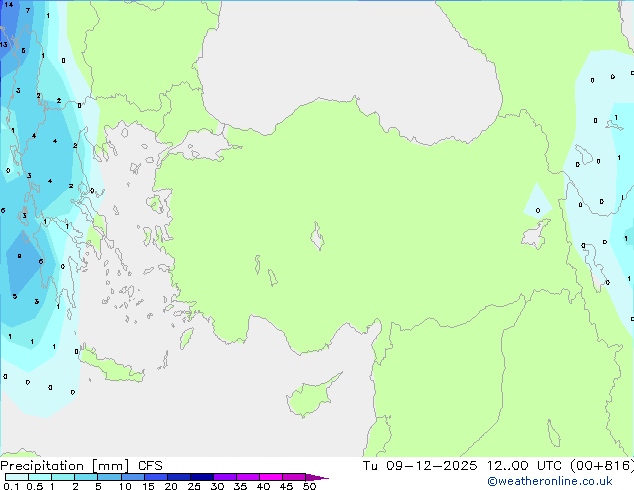Click the 1–2 mm legend swatch
The width and height of the screenshot is (634, 490).
tap(63, 477)
